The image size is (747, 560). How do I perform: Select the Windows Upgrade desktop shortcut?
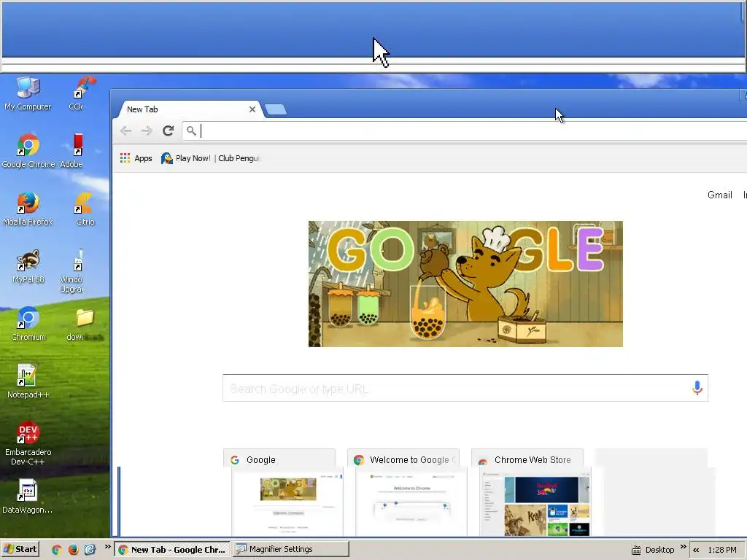tap(72, 271)
